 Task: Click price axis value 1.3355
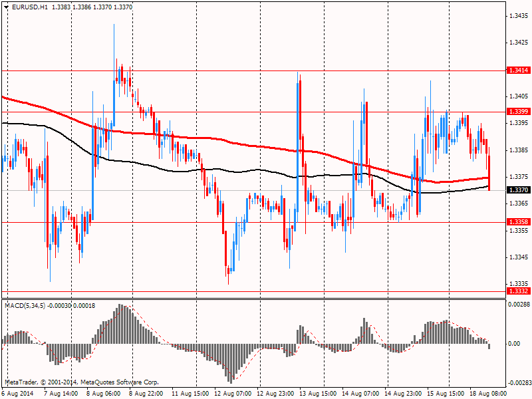[519, 231]
